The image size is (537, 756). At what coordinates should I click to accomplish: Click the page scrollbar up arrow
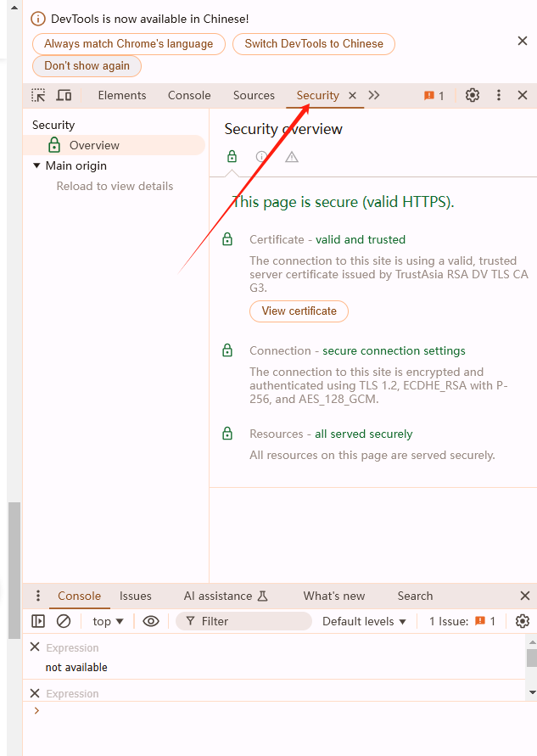tap(14, 8)
